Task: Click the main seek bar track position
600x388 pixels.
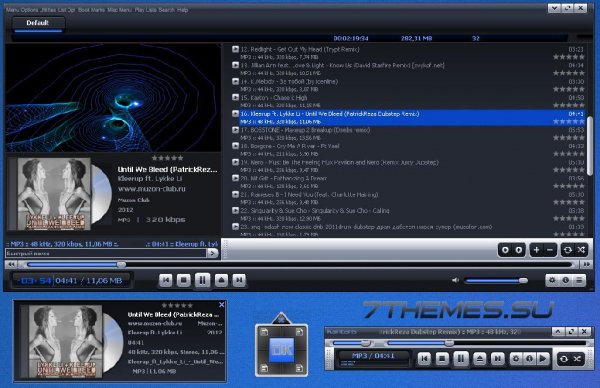Action: point(299,264)
